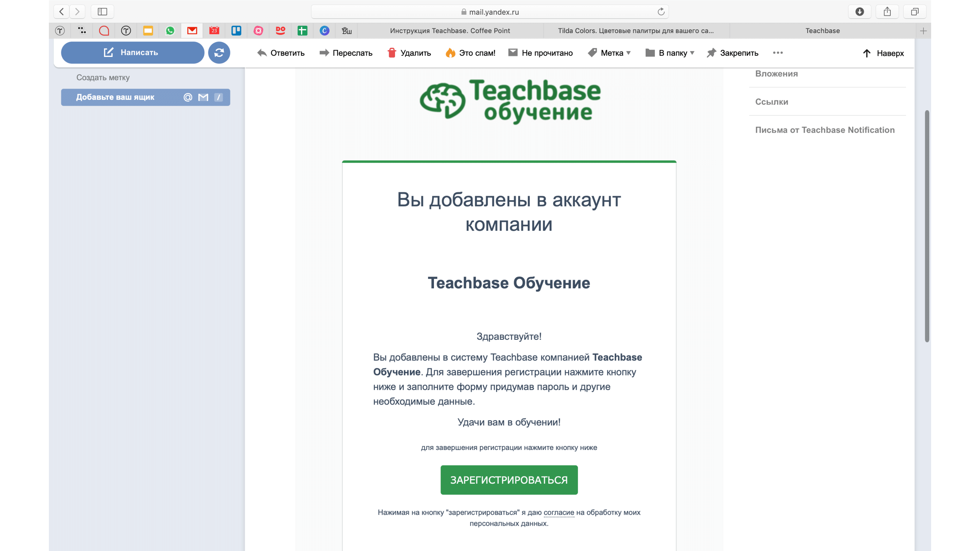Open the three-dots more actions menu

tap(778, 53)
